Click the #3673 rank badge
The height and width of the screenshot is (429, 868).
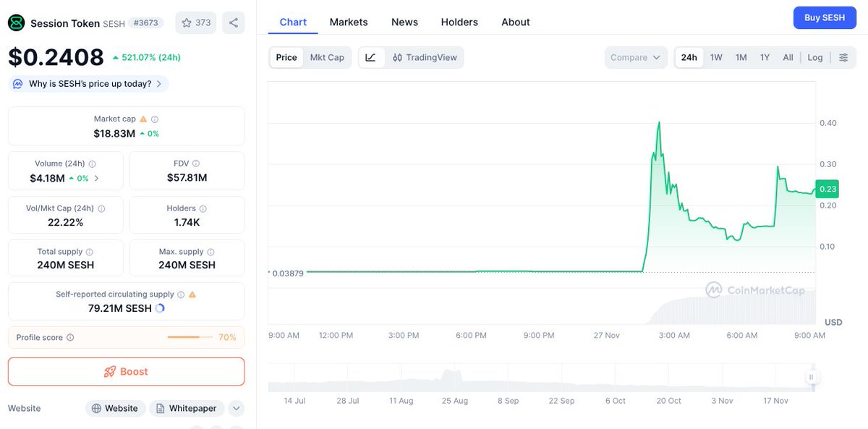147,22
